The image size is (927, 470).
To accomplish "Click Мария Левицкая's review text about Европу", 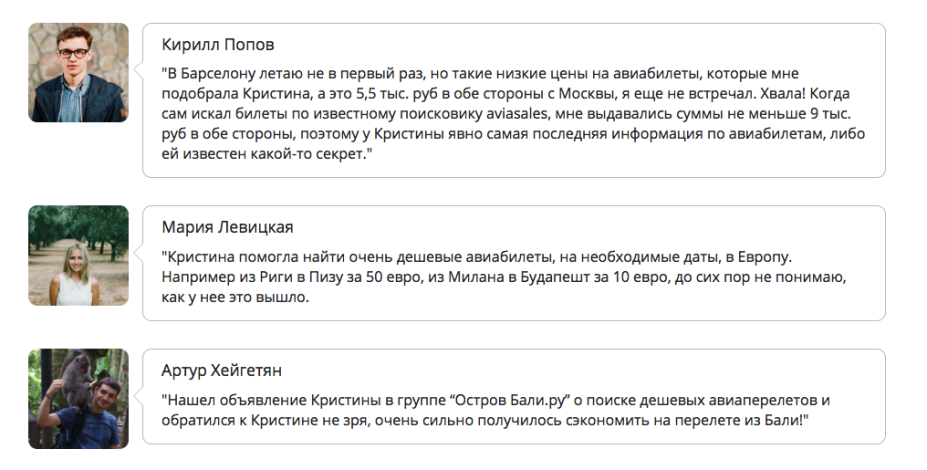I will (504, 277).
